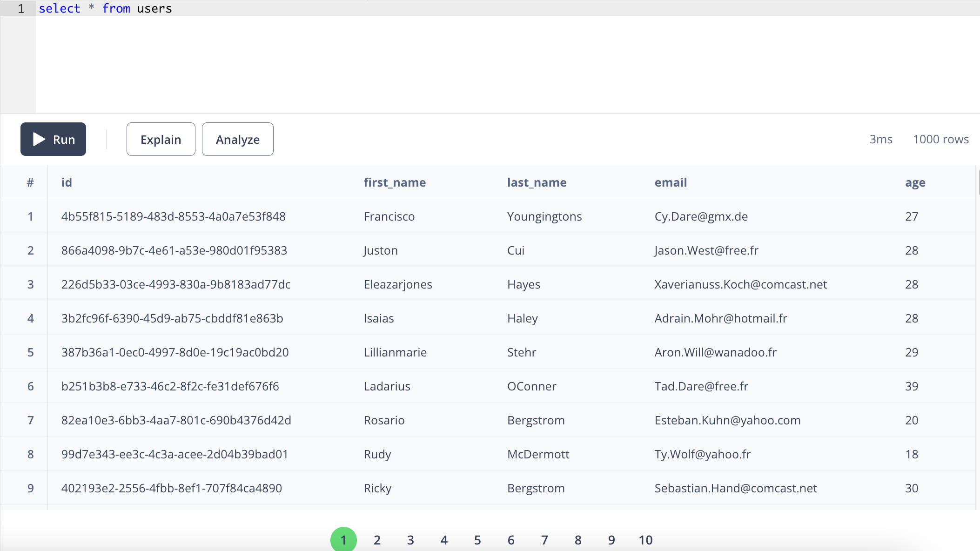Image resolution: width=980 pixels, height=551 pixels.
Task: Click row 1 Francisco Youngingtons entry
Action: (490, 217)
